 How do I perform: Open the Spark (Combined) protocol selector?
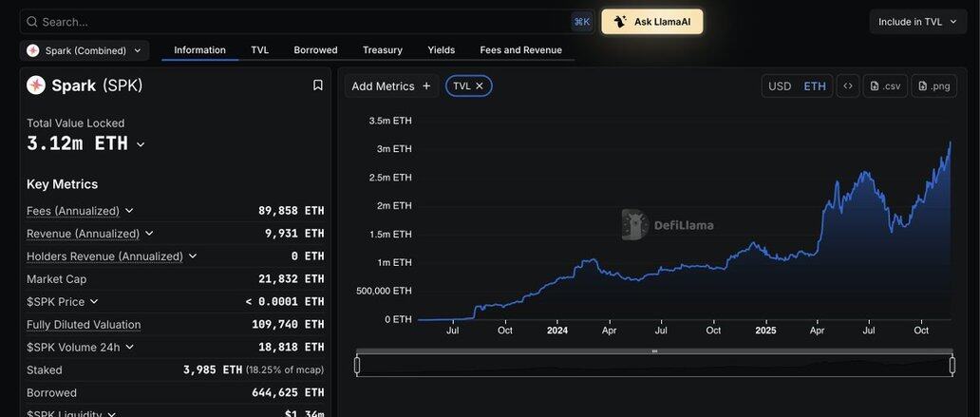coord(85,50)
